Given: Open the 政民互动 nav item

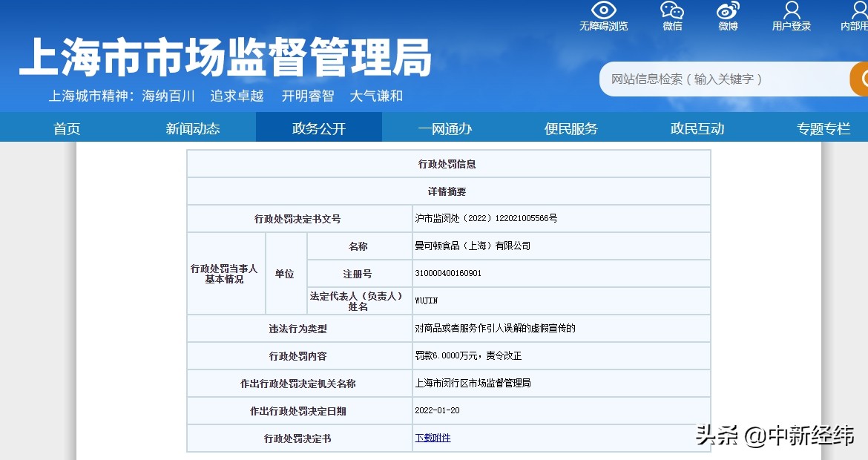Looking at the screenshot, I should (697, 128).
